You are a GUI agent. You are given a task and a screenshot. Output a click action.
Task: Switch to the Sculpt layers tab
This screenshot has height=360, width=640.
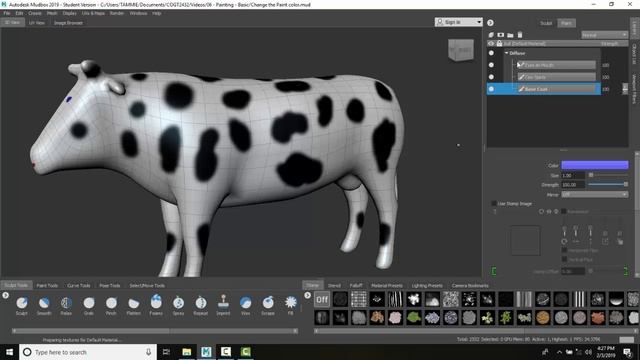coord(546,23)
